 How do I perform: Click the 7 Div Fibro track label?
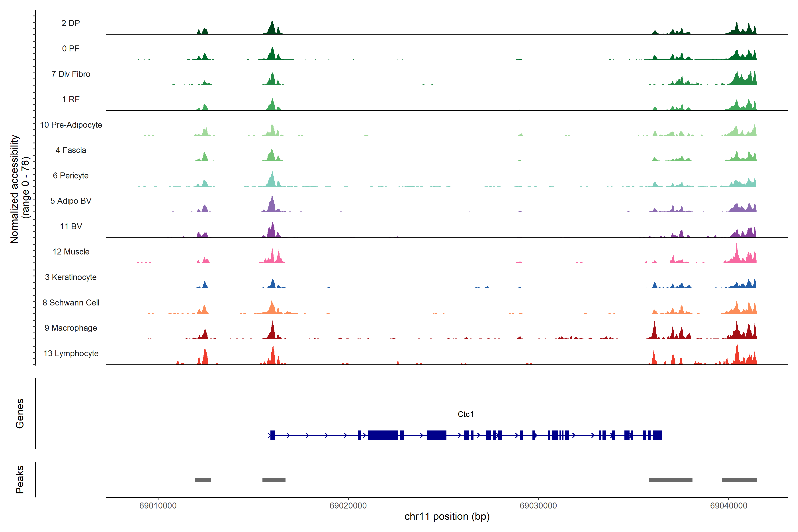click(70, 74)
